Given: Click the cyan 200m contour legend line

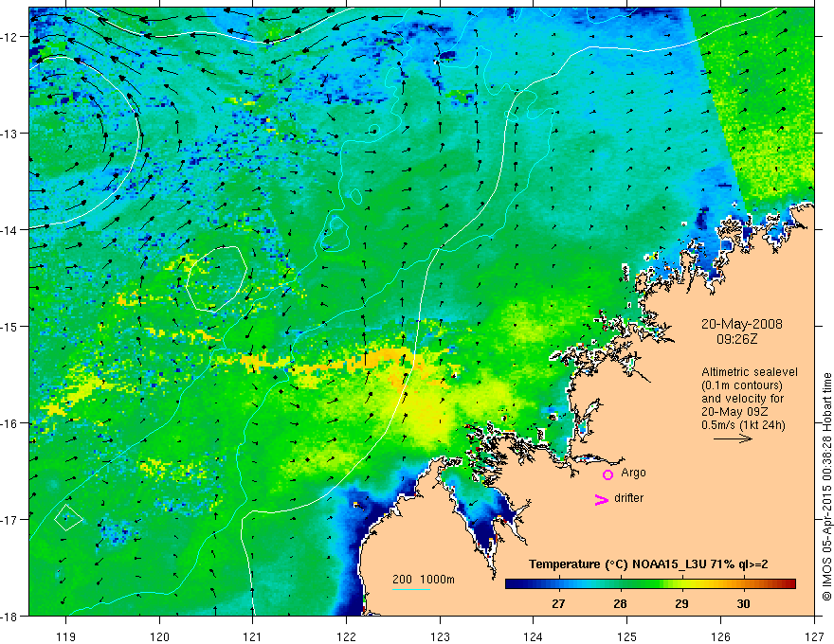Looking at the screenshot, I should tap(411, 589).
